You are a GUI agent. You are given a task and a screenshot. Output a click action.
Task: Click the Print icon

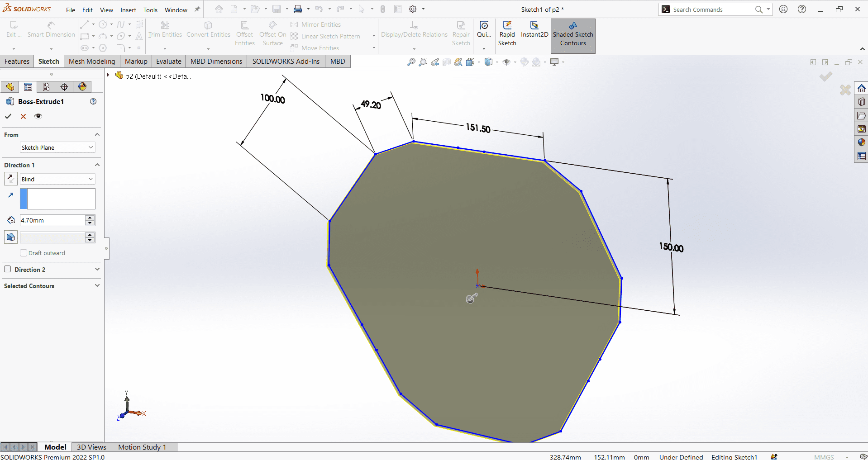tap(298, 9)
